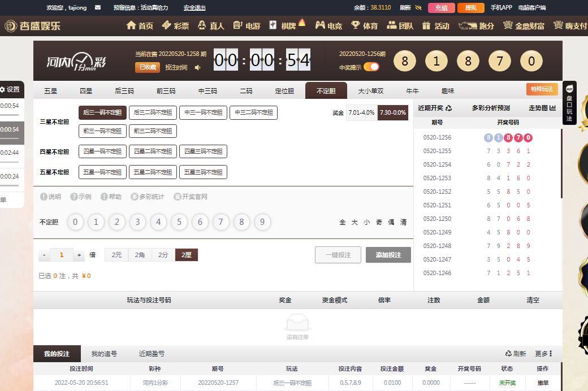Open the 电游 slot games section
Viewport: 588px width, 391px height.
click(247, 25)
